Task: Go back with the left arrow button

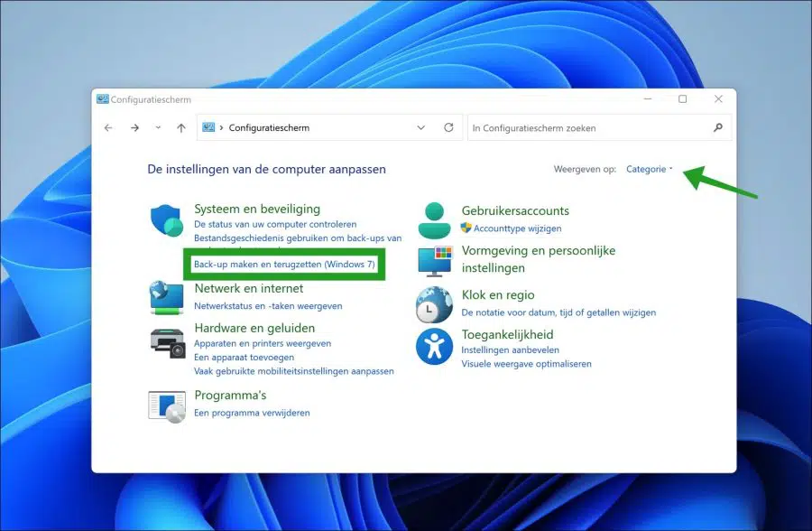Action: (108, 127)
